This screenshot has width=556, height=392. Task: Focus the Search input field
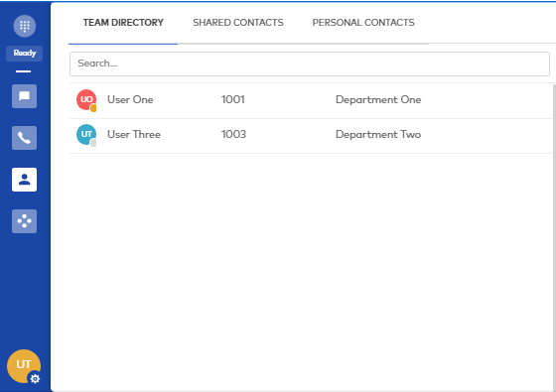click(x=310, y=64)
